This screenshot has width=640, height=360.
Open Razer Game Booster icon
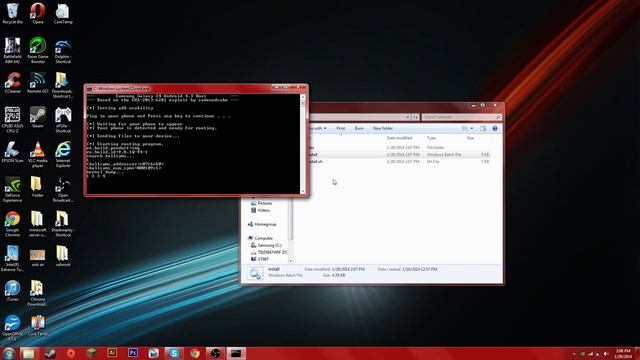coord(38,50)
